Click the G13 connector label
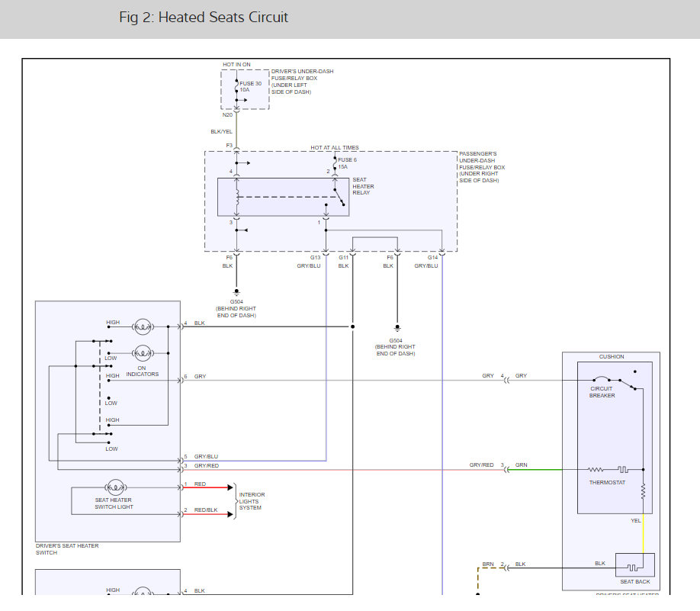 [x=315, y=257]
